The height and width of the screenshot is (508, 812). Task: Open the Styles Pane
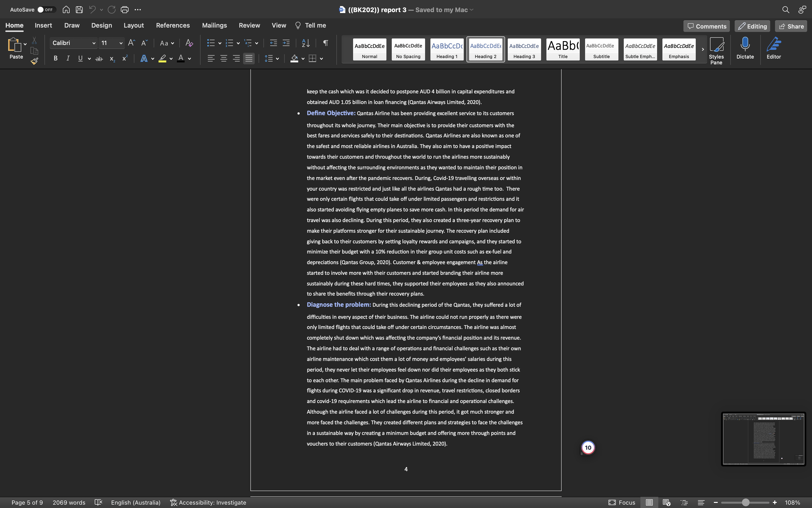[716, 51]
